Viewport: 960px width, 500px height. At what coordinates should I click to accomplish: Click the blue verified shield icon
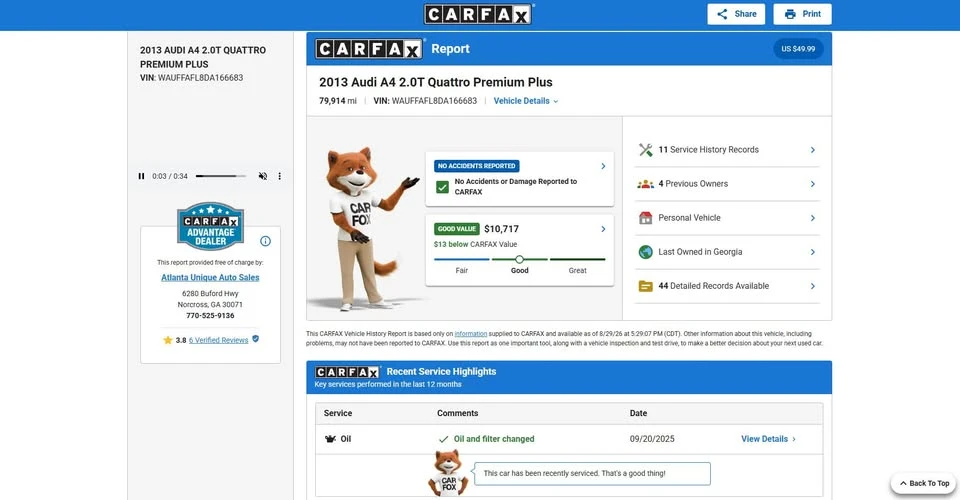tap(256, 338)
